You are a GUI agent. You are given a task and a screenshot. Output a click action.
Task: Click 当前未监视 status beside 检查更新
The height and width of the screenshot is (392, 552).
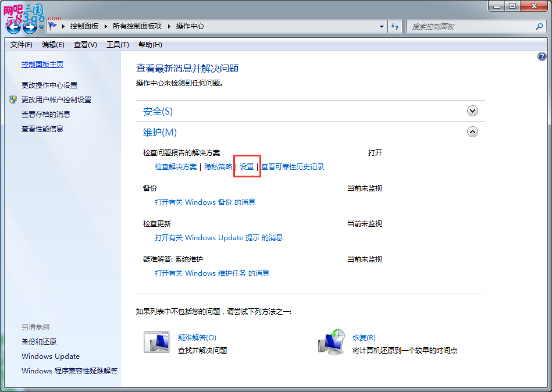pyautogui.click(x=365, y=224)
